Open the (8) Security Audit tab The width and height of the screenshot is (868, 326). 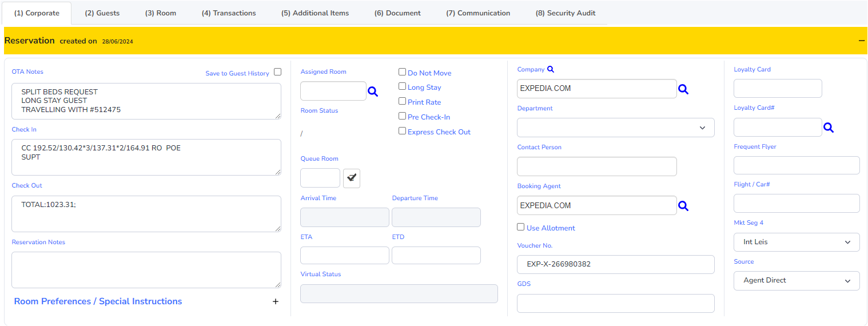tap(566, 13)
